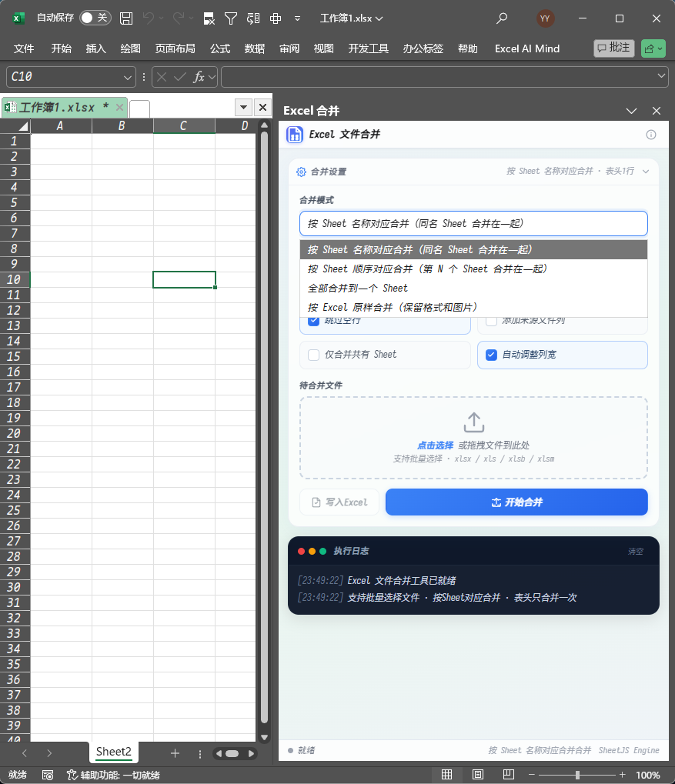The width and height of the screenshot is (675, 784).
Task: Click the macro record icon in status bar
Action: coord(48,775)
